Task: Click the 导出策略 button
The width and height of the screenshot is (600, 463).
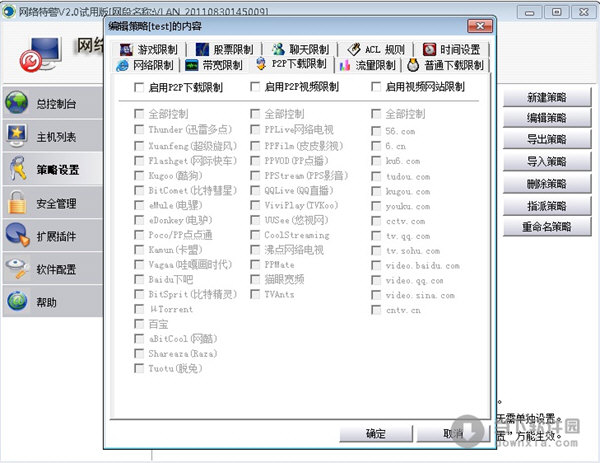Action: coord(547,139)
